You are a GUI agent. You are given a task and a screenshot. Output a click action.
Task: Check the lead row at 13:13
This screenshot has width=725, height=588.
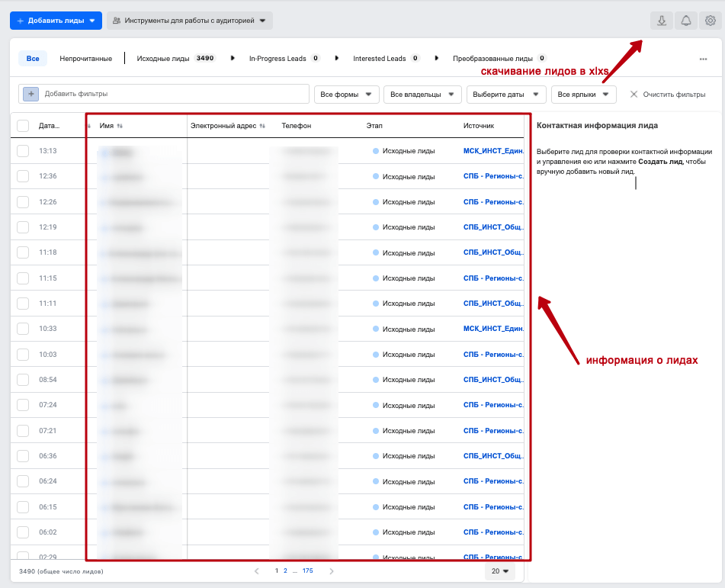tap(23, 151)
